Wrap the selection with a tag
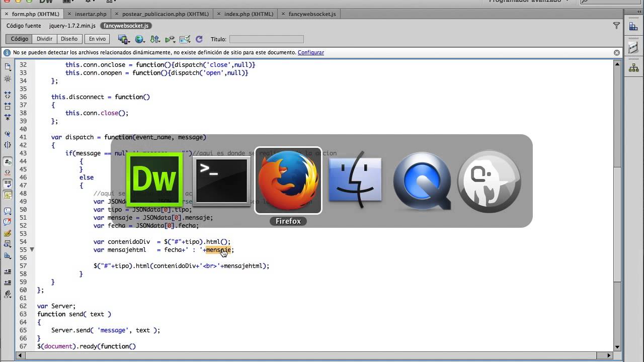644x362 pixels. pos(8,233)
